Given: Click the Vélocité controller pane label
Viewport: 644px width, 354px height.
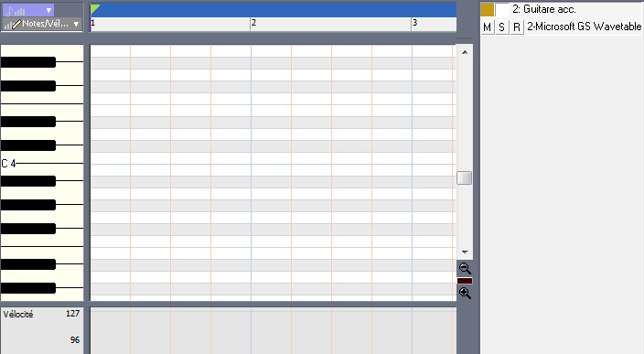Looking at the screenshot, I should click(18, 314).
